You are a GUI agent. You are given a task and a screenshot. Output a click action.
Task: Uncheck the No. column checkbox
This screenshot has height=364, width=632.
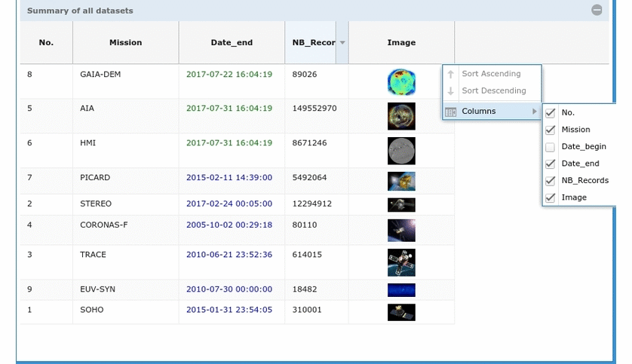click(551, 113)
